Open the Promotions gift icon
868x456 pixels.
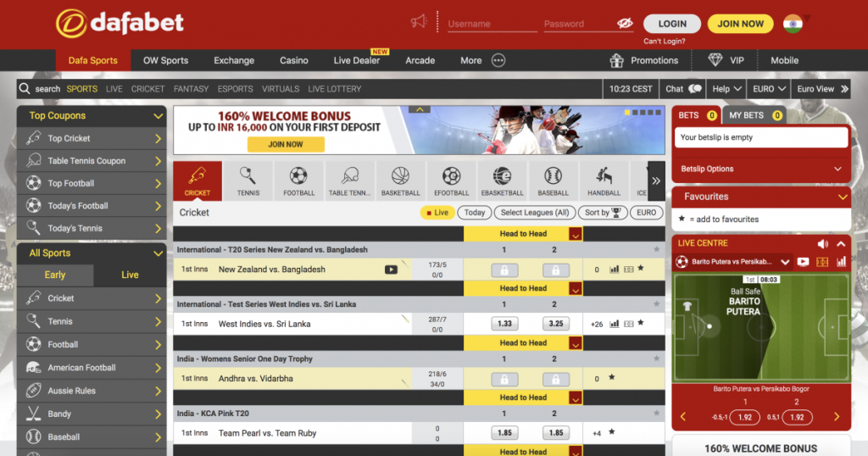point(617,60)
